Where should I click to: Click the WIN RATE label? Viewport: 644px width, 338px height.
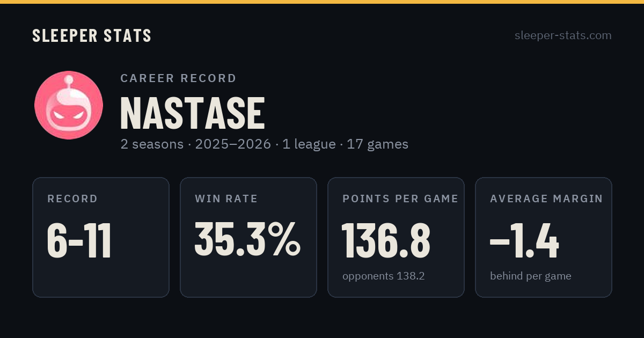226,199
